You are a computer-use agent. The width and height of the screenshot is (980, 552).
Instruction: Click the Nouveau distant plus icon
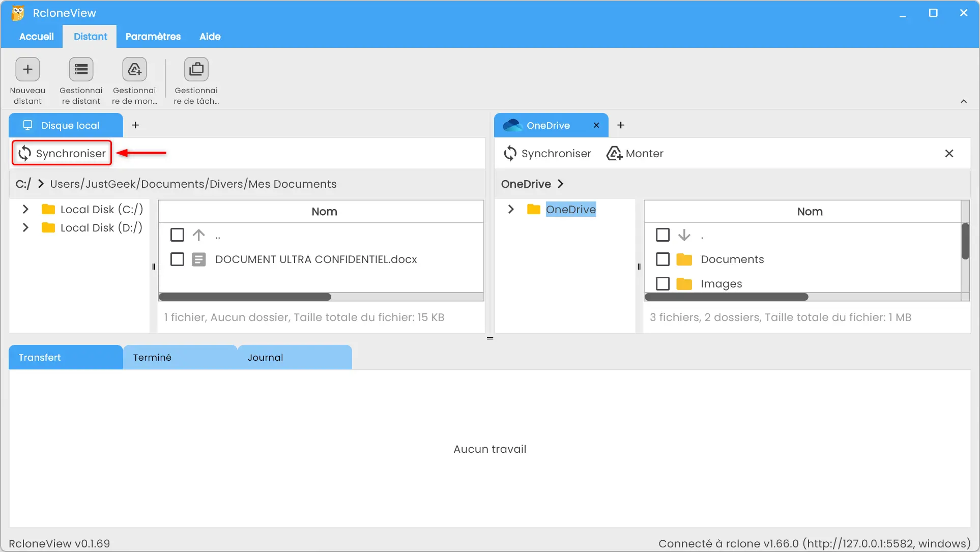point(27,70)
